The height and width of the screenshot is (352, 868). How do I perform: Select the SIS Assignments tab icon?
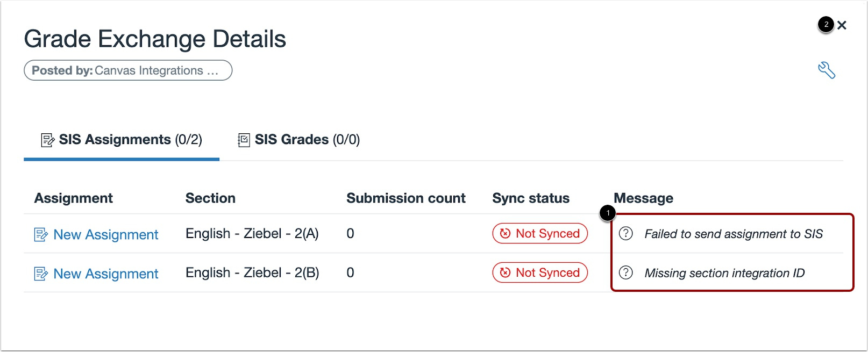[46, 139]
